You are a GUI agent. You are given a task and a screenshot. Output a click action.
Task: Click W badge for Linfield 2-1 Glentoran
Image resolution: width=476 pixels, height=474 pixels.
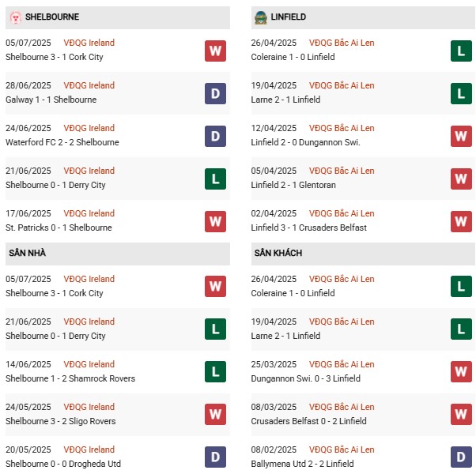click(462, 179)
